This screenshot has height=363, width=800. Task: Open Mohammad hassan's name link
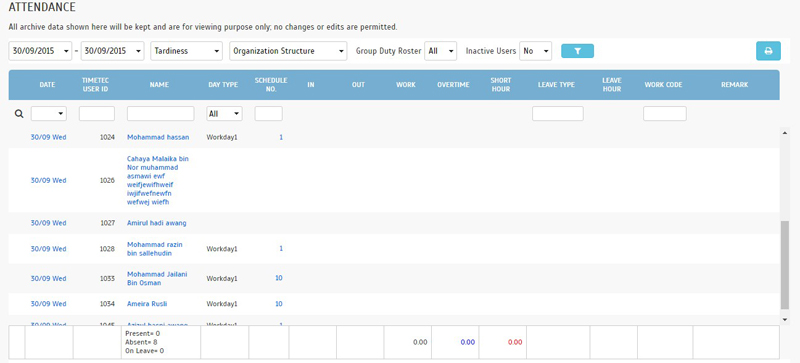(x=158, y=137)
